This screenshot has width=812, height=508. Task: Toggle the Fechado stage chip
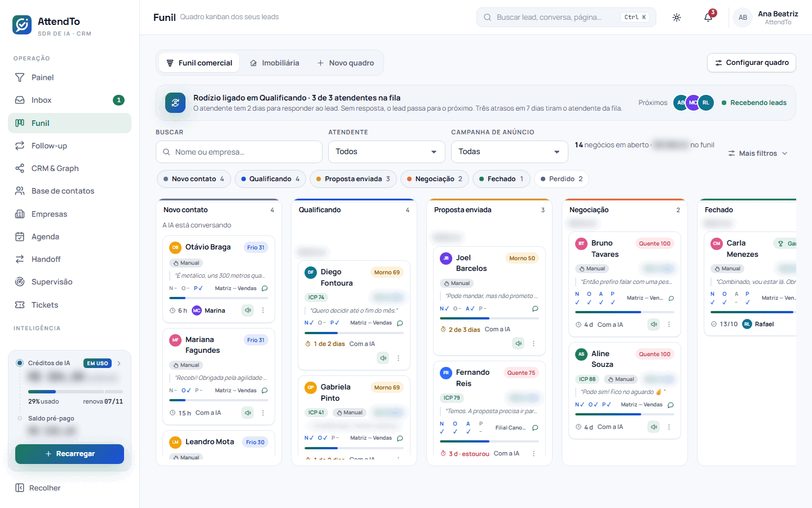click(501, 179)
